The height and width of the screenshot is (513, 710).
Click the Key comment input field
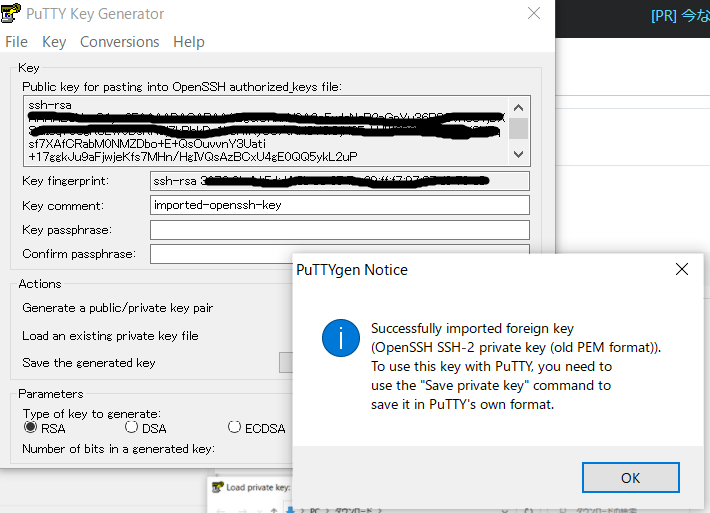click(x=340, y=205)
